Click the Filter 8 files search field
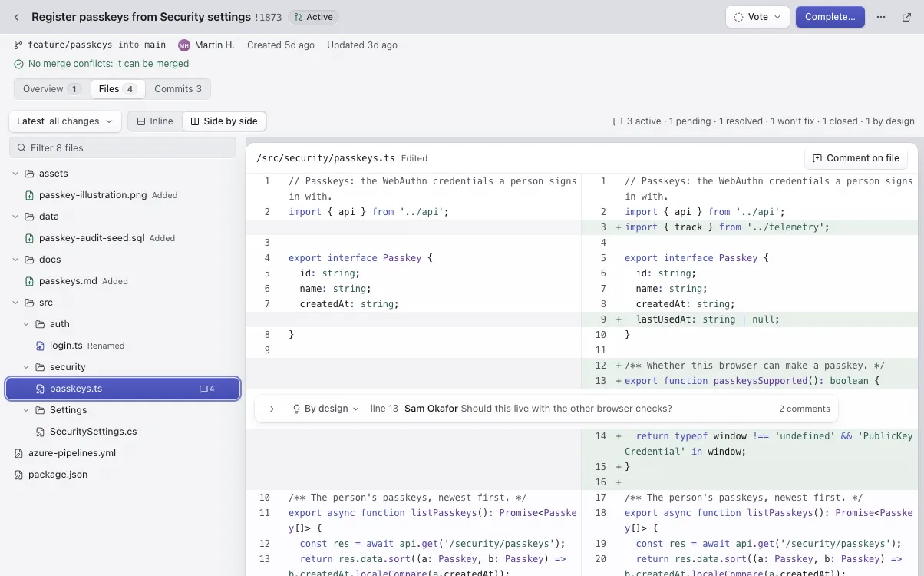 (x=123, y=148)
